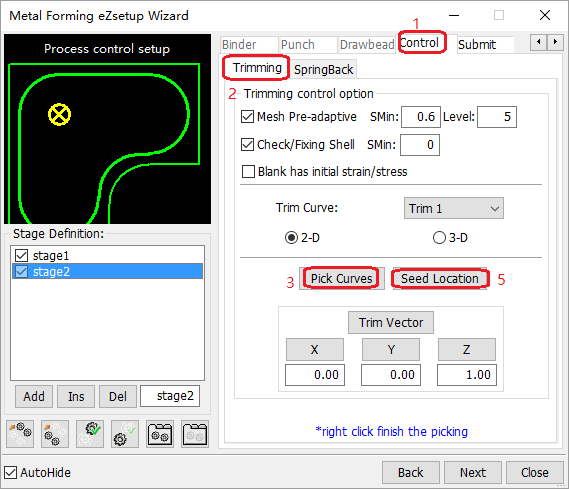Screen dimensions: 569x489
Task: Switch to the Binder tab
Action: click(x=249, y=45)
